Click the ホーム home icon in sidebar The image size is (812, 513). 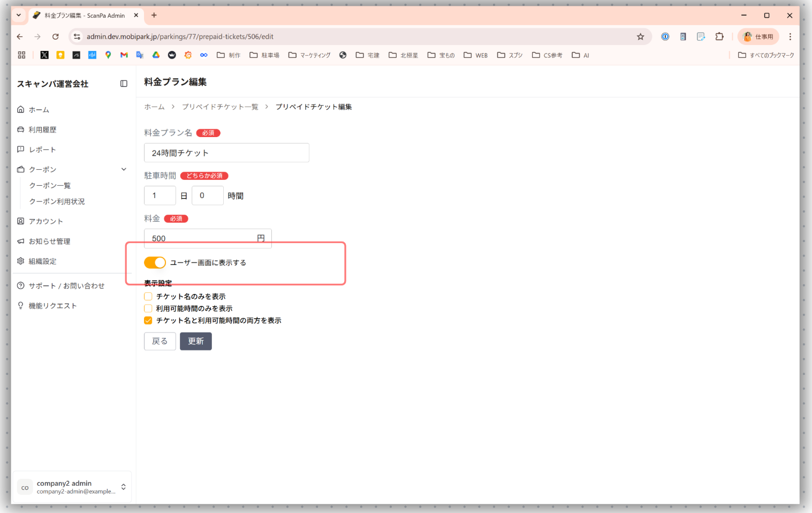point(21,110)
